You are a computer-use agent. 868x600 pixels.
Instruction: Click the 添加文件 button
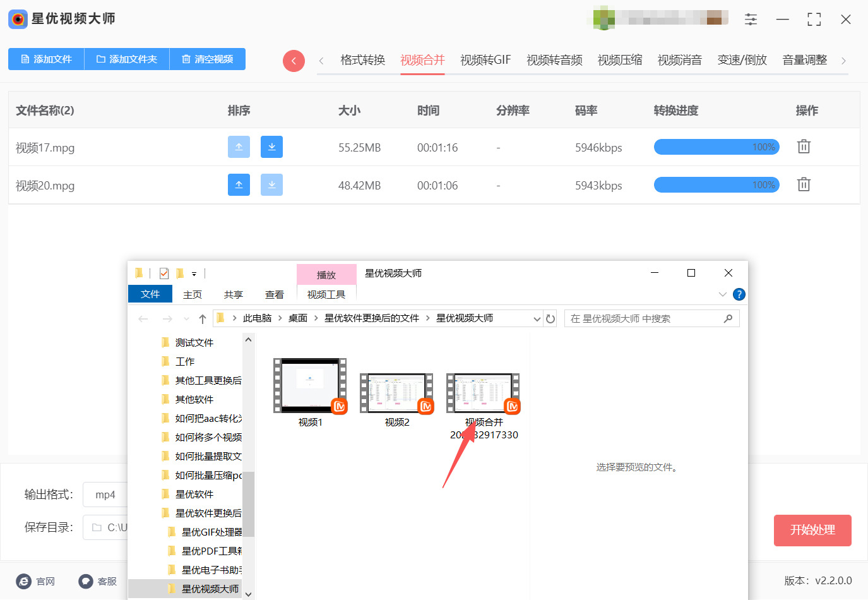pyautogui.click(x=46, y=59)
